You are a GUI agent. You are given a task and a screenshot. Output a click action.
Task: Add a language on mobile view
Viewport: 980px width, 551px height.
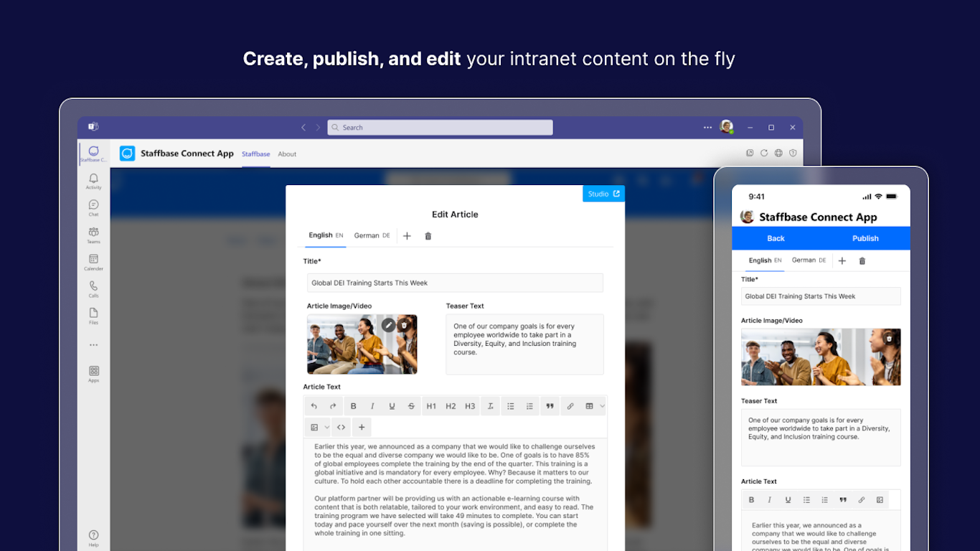[842, 261]
